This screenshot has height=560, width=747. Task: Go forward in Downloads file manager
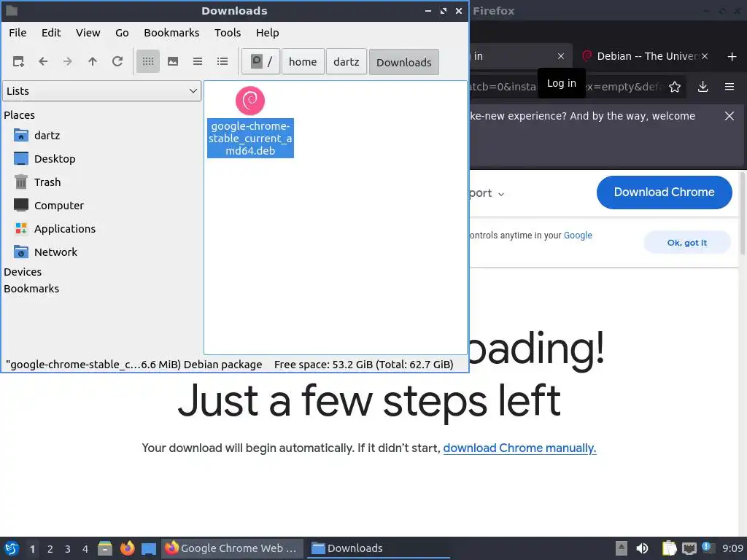pos(68,61)
